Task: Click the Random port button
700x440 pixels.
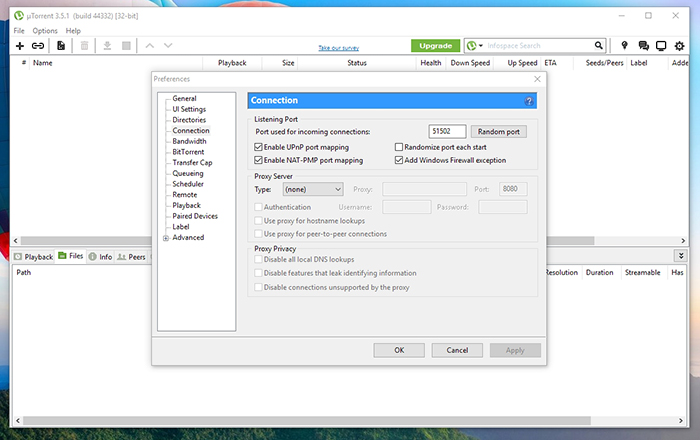Action: pyautogui.click(x=499, y=132)
